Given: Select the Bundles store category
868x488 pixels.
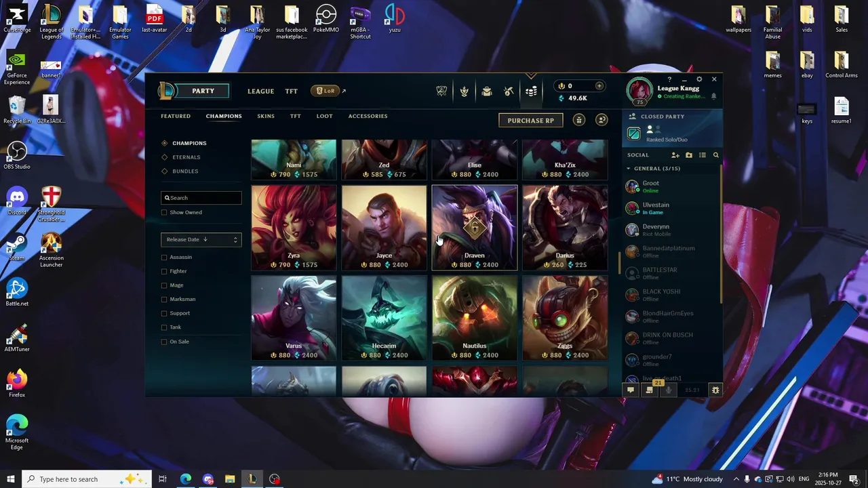Looking at the screenshot, I should (185, 171).
